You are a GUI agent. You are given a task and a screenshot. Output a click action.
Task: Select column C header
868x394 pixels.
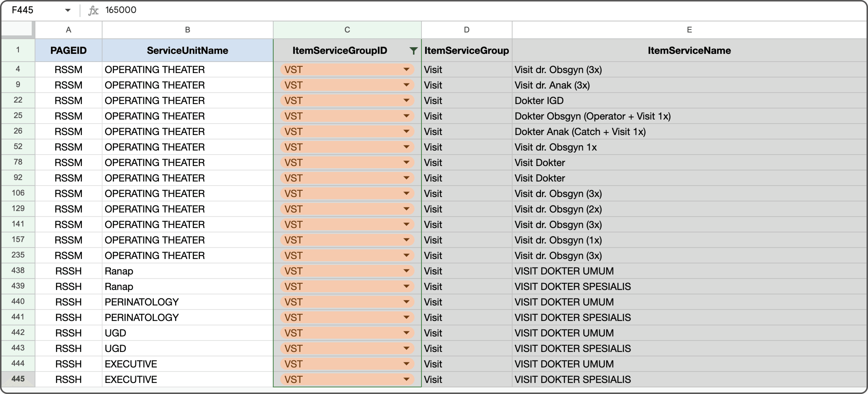347,30
